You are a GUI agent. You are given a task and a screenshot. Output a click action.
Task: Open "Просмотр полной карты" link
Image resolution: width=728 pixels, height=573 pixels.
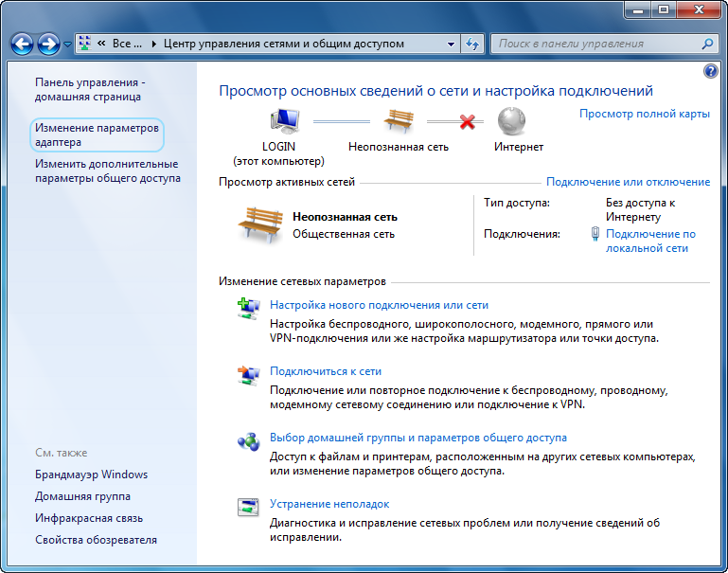[x=645, y=114]
